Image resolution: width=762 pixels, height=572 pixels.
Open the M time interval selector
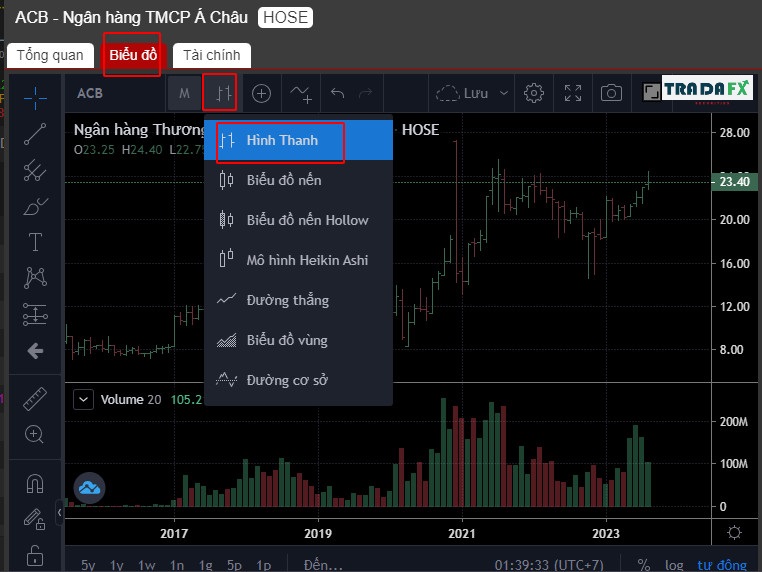coord(184,93)
